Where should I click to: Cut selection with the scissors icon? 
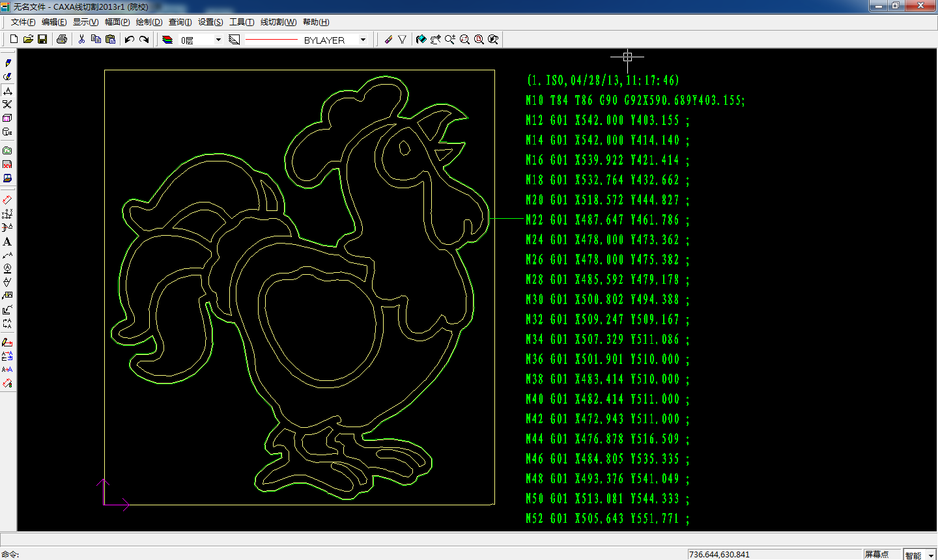tap(81, 40)
